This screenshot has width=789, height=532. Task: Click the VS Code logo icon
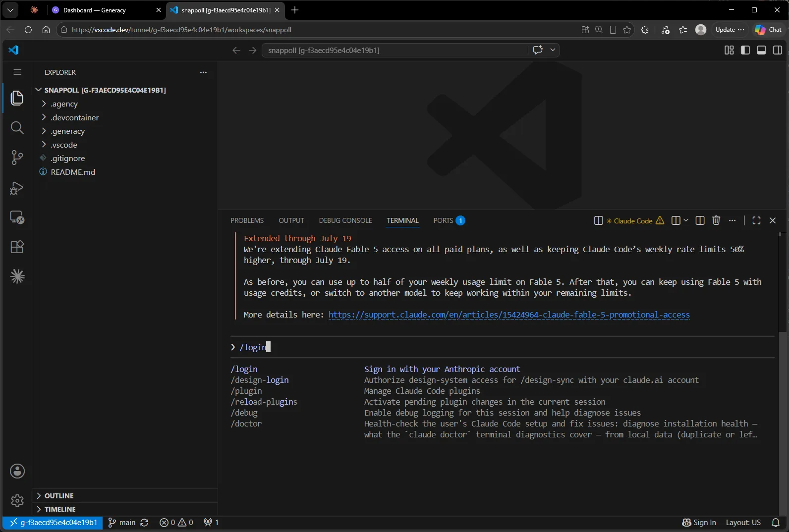(13, 50)
